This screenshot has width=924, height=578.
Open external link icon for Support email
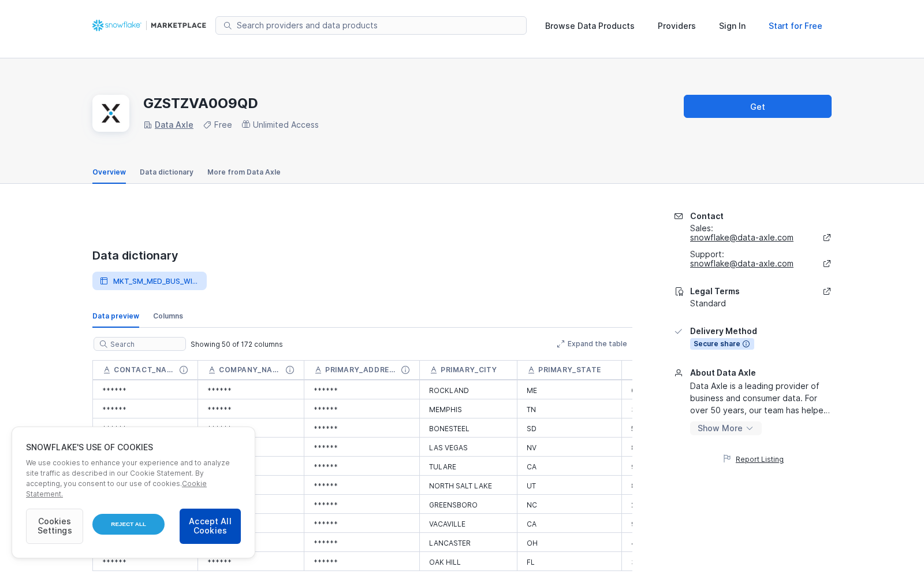(x=827, y=264)
